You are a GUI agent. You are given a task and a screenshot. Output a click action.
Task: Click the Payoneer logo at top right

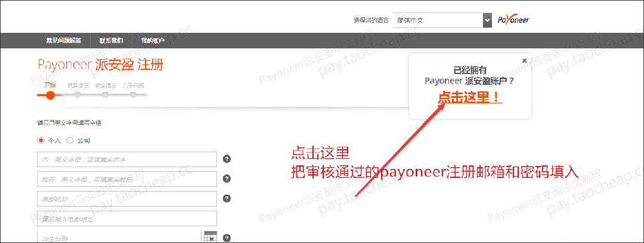[513, 20]
